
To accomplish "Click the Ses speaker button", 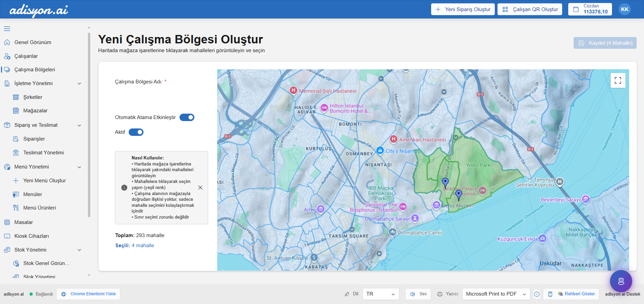I will (x=418, y=294).
